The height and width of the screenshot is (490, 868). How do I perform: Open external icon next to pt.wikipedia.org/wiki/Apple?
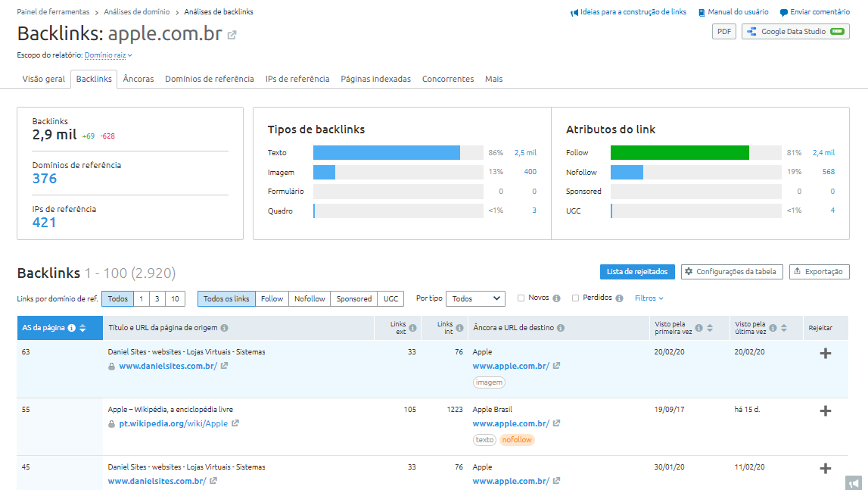coord(235,423)
